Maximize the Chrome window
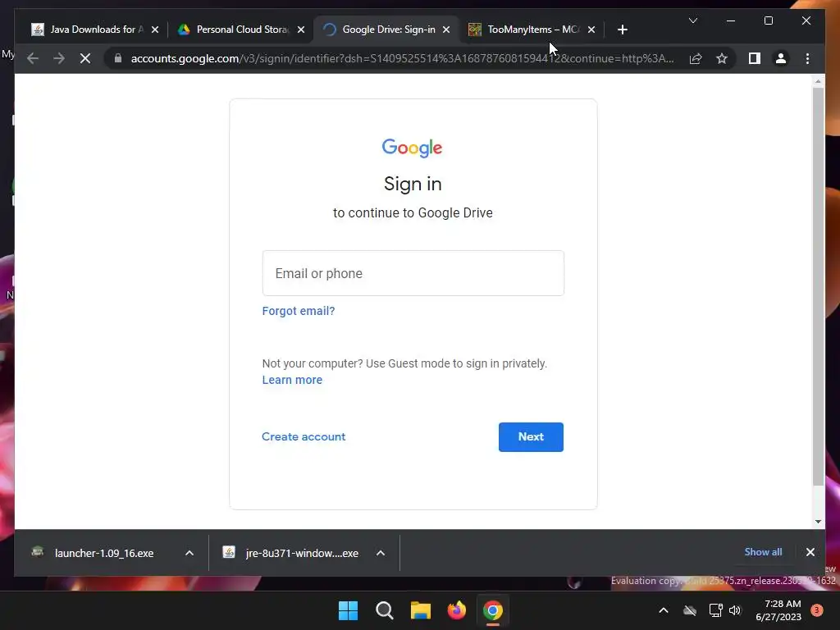 point(769,21)
